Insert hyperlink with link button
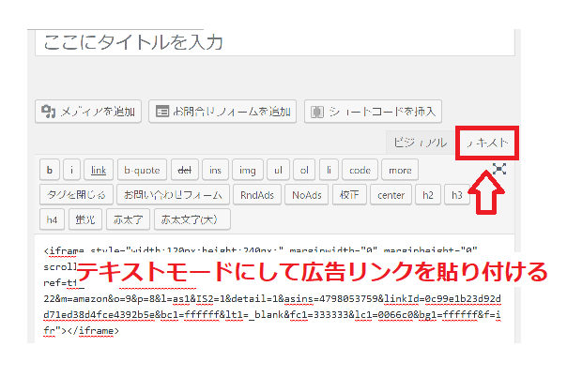 pyautogui.click(x=99, y=170)
